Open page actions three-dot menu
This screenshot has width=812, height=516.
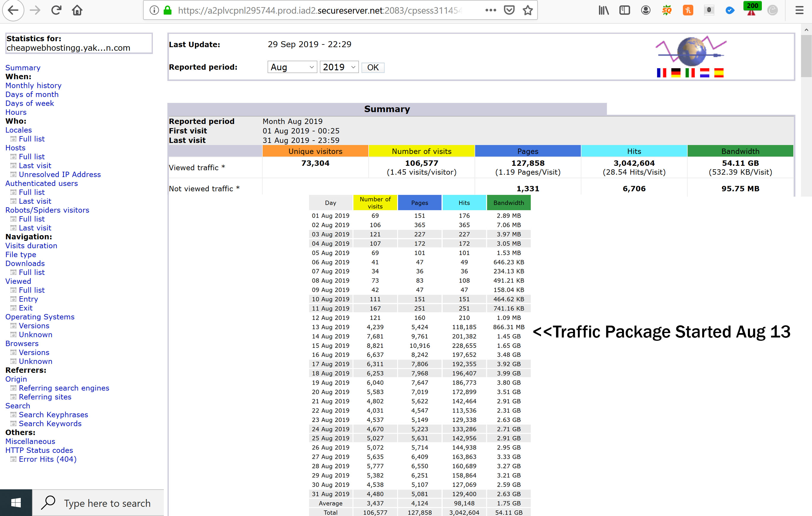491,10
